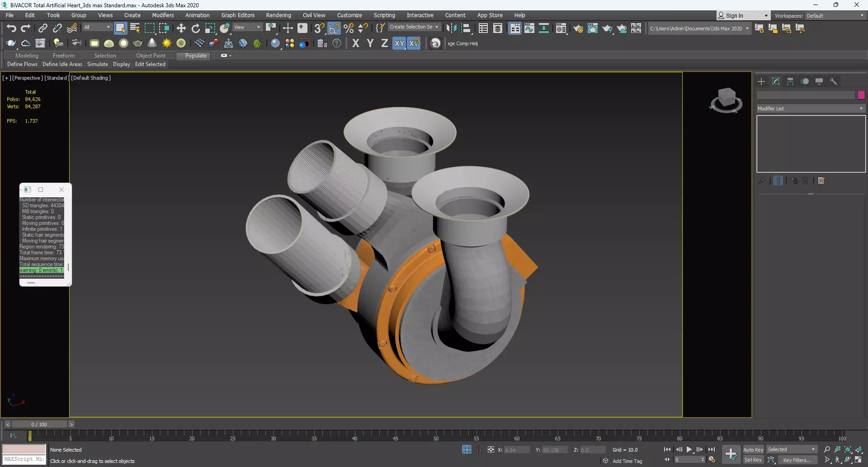This screenshot has width=868, height=467.
Task: Click the magenta object color swatch
Action: [x=861, y=95]
